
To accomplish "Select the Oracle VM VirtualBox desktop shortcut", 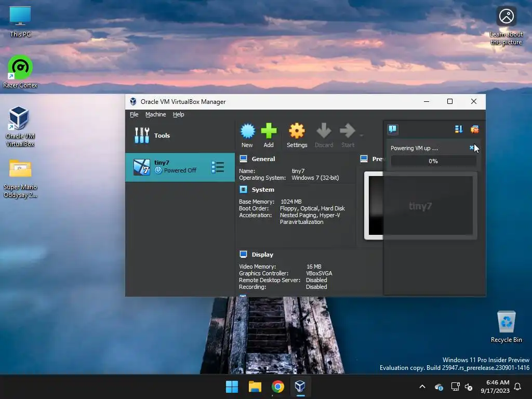I will (x=20, y=127).
